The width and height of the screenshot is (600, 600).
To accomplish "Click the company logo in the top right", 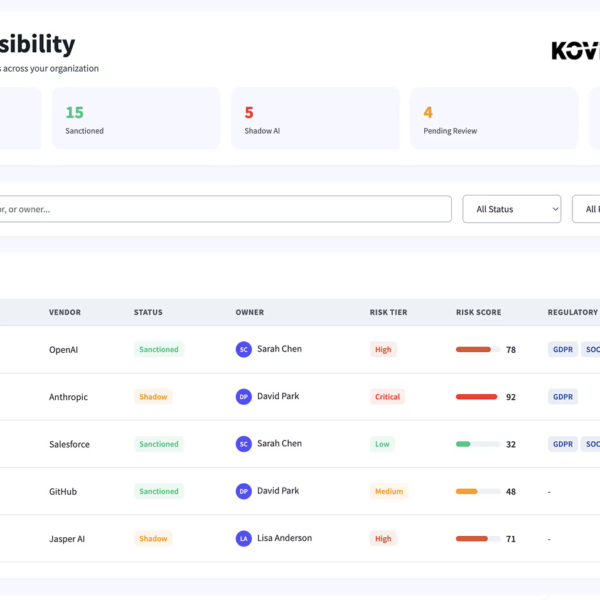I will [576, 50].
